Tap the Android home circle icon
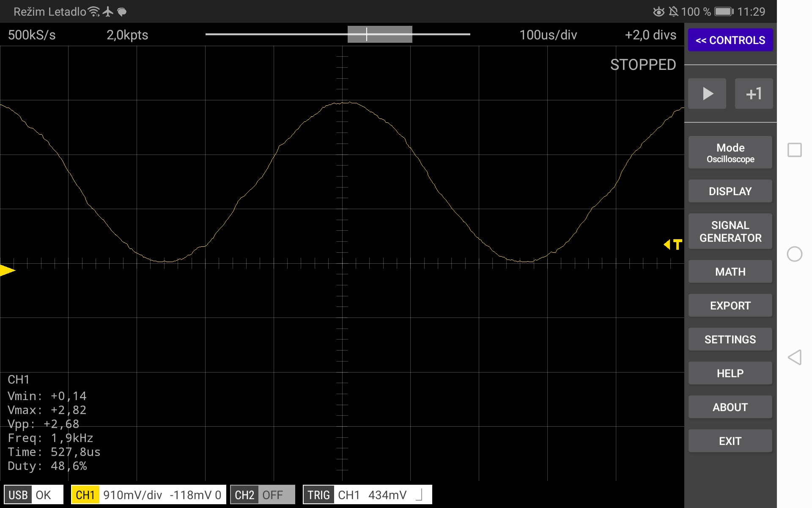Screen dimensions: 812x508 [795, 254]
